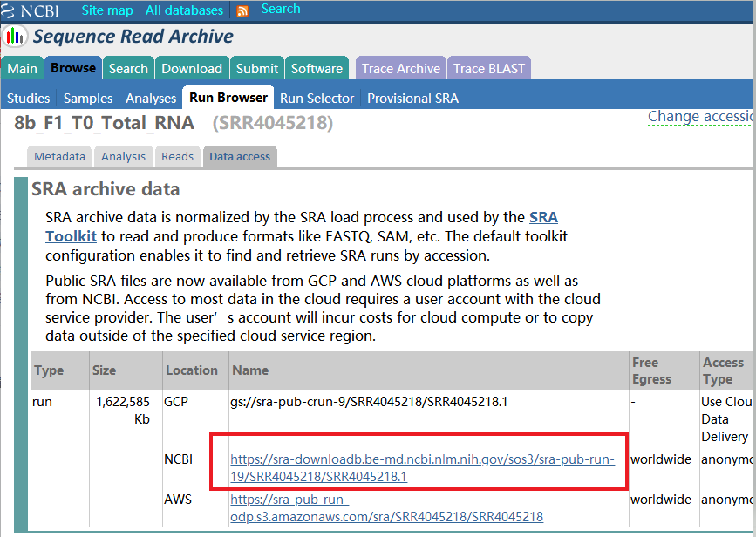
Task: Switch to the Download tab
Action: click(x=192, y=69)
